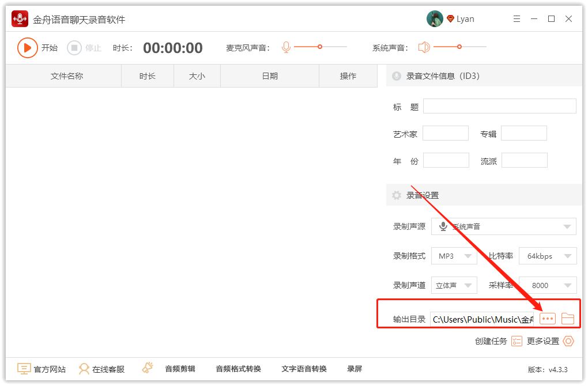Open the MP3 recording format dropdown
The width and height of the screenshot is (588, 386).
(454, 256)
